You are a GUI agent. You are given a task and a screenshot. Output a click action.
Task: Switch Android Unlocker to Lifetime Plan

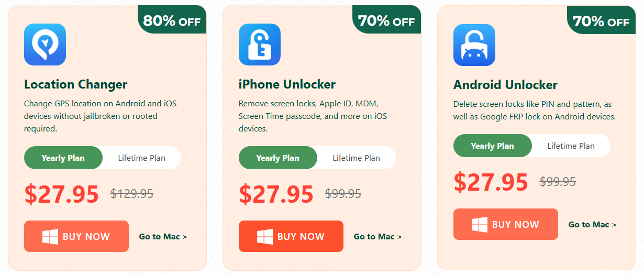tap(571, 146)
